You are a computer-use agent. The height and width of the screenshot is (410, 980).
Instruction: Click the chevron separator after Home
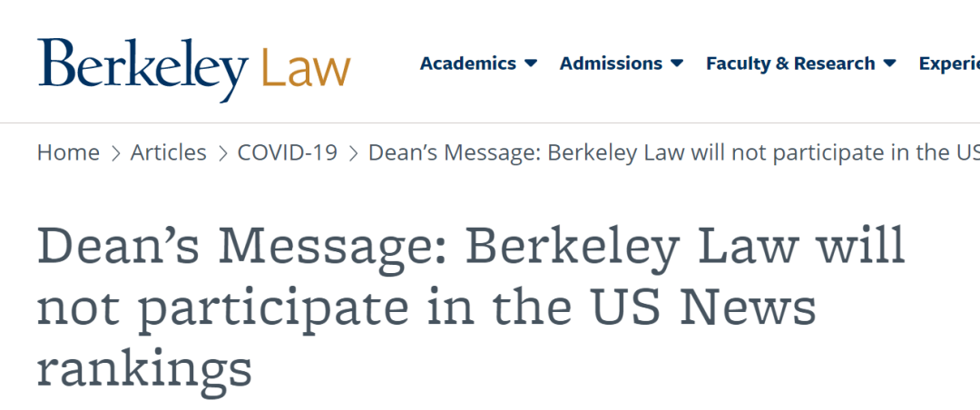click(115, 153)
